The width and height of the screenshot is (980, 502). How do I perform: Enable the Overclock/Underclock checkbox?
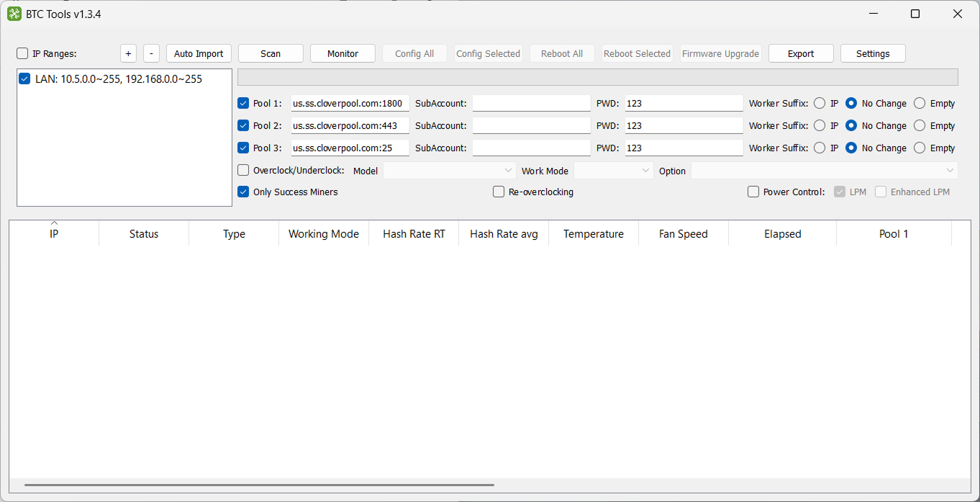pyautogui.click(x=243, y=170)
